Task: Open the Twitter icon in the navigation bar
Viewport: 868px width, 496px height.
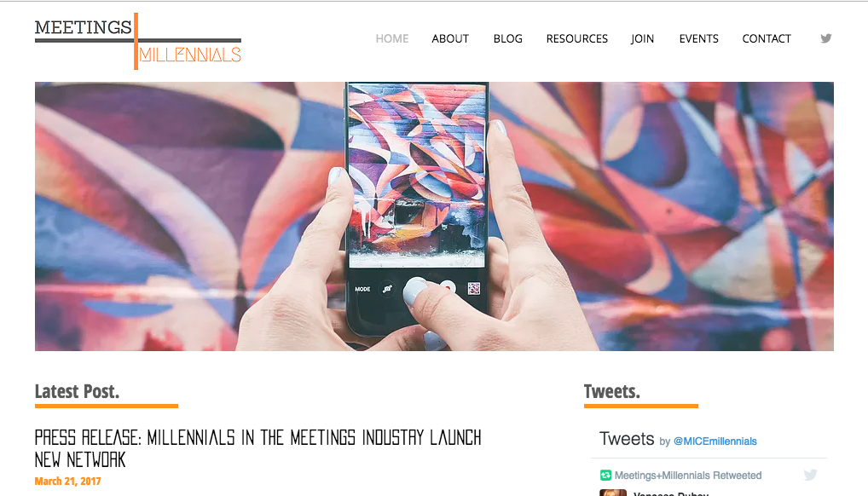Action: pyautogui.click(x=826, y=38)
